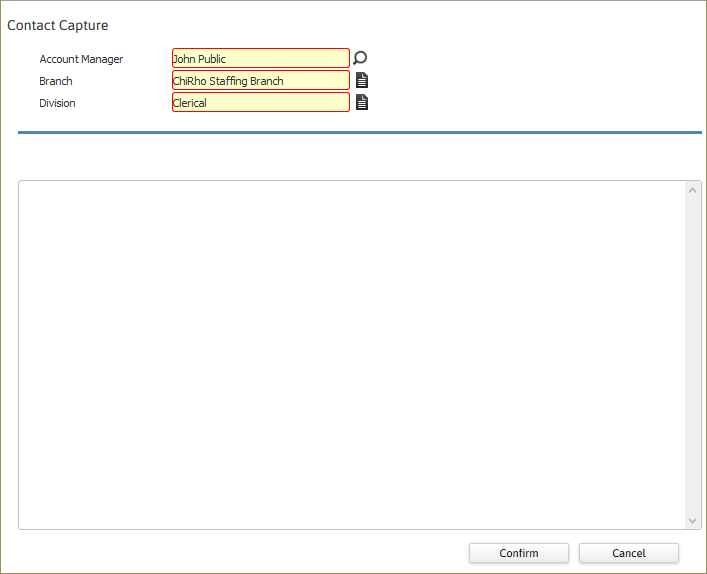707x574 pixels.
Task: Click the Account Manager label
Action: pyautogui.click(x=81, y=59)
